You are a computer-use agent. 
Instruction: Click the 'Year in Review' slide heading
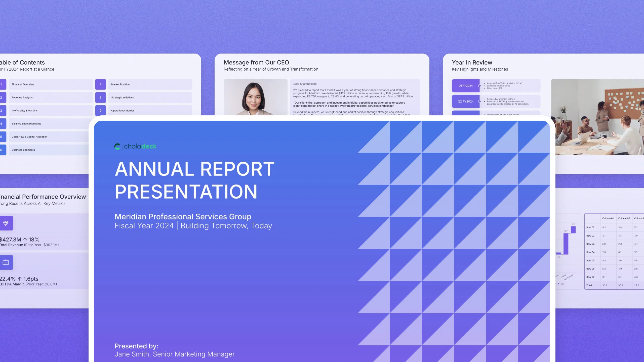point(472,62)
